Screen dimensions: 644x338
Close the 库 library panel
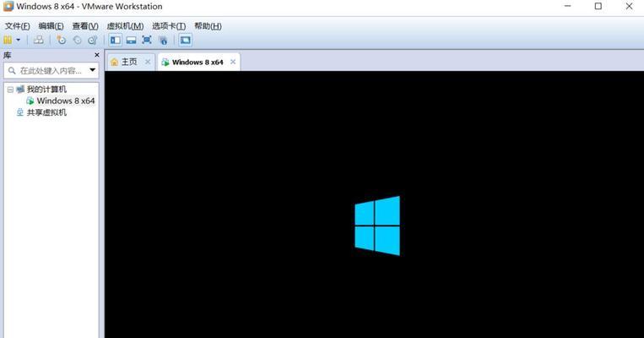[97, 55]
